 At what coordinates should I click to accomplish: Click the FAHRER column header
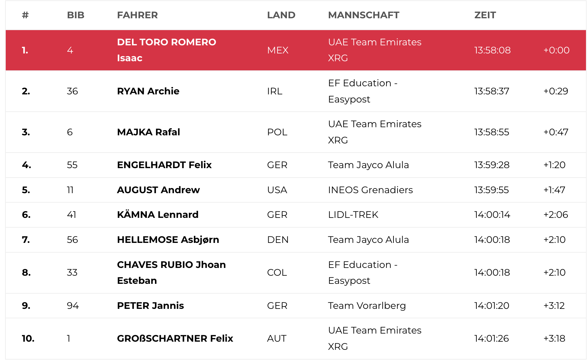tap(137, 15)
